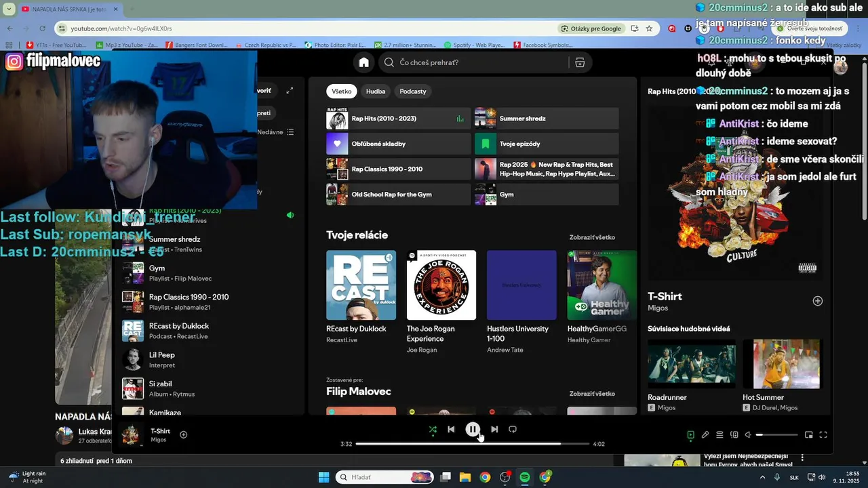Screen dimensions: 868x488
Task: Mute Spotify with the speaker icon
Action: pos(748,435)
